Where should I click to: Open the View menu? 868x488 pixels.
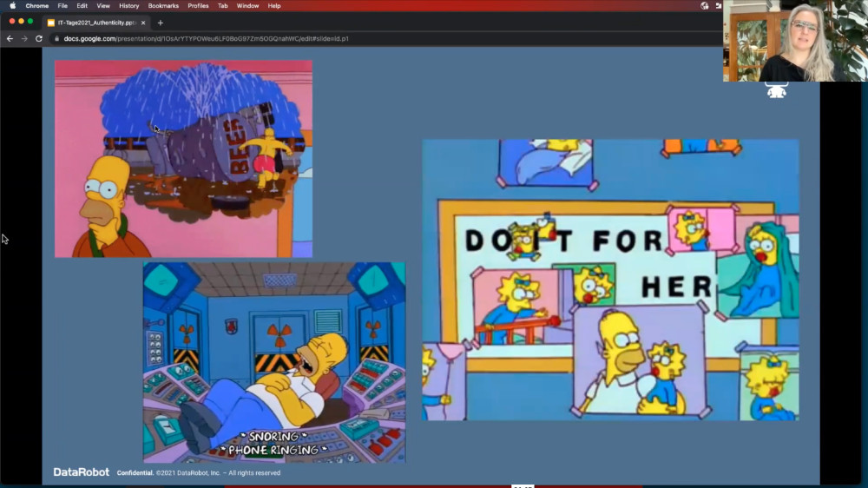[x=103, y=5]
